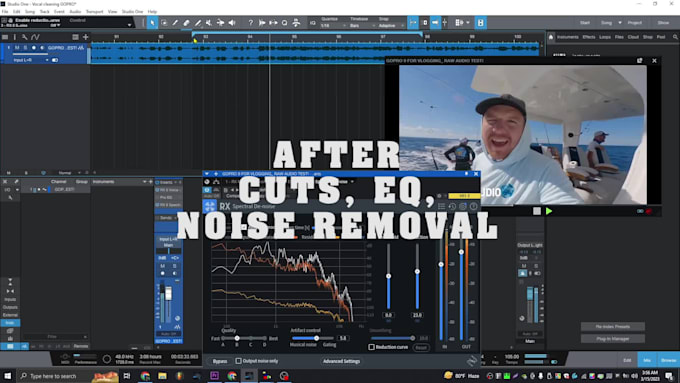Solo the GOPRO channel in the mixer
680x383 pixels.
175,266
